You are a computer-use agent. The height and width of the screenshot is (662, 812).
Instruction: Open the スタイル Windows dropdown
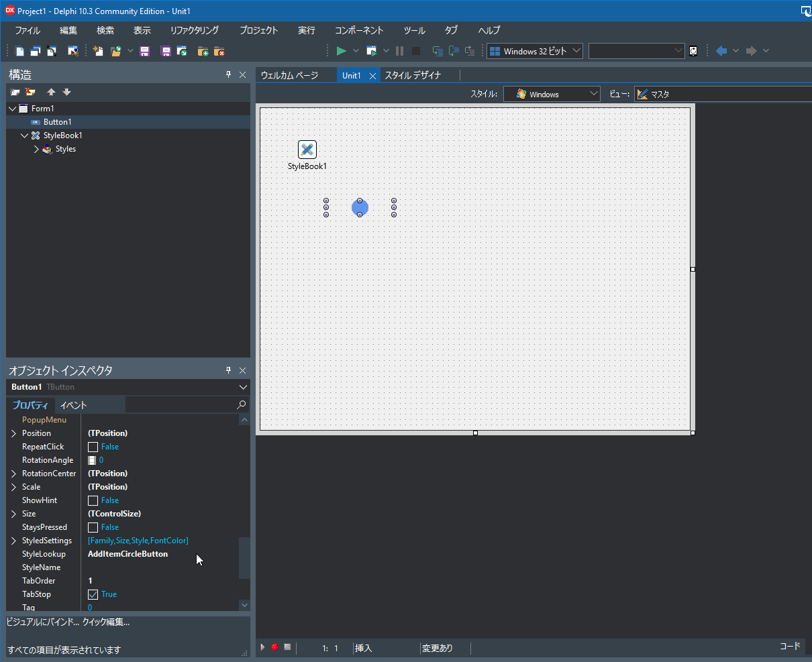point(552,94)
